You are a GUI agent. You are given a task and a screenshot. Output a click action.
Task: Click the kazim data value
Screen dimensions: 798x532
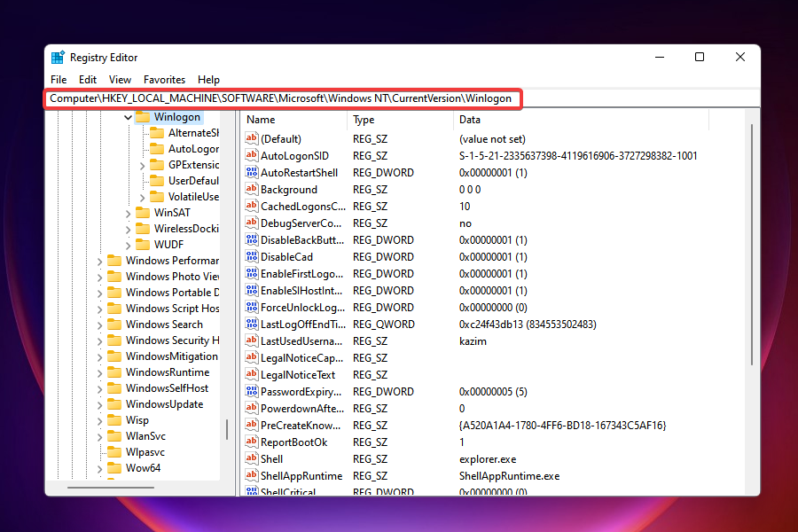pyautogui.click(x=473, y=341)
